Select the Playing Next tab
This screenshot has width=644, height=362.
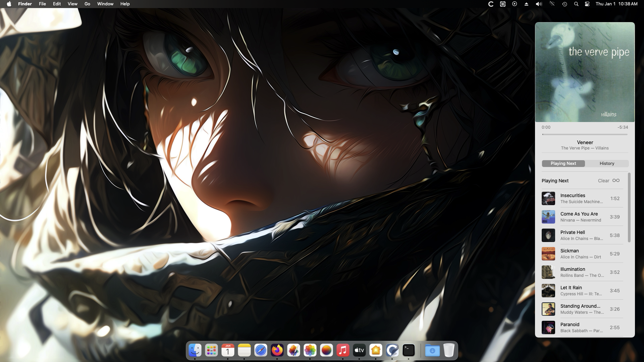(563, 163)
